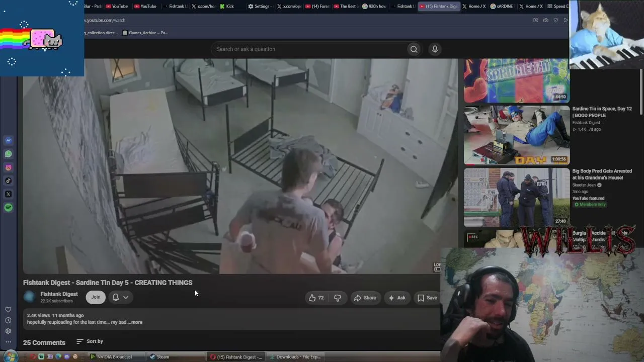
Task: Open the Sort by comments menu
Action: (90, 341)
